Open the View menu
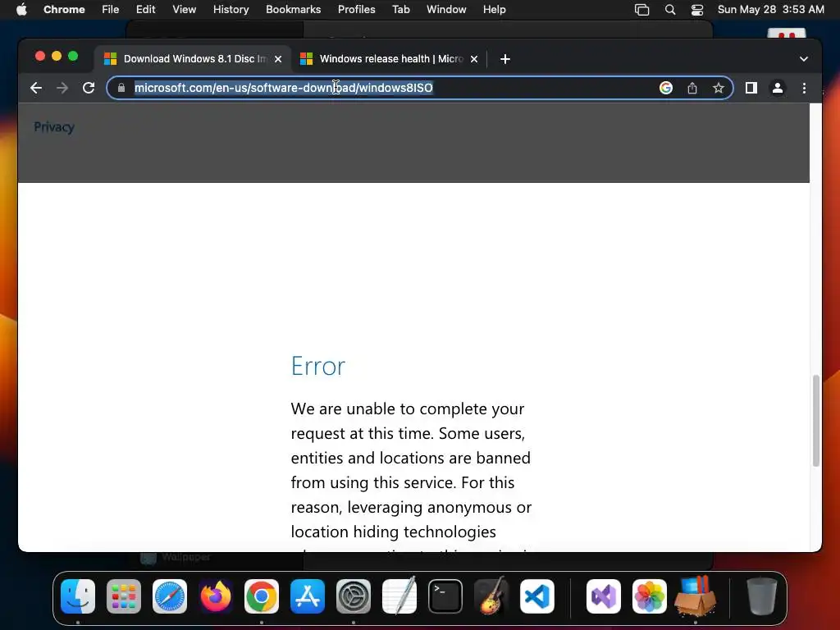Screen dimensions: 840x630 click(185, 10)
